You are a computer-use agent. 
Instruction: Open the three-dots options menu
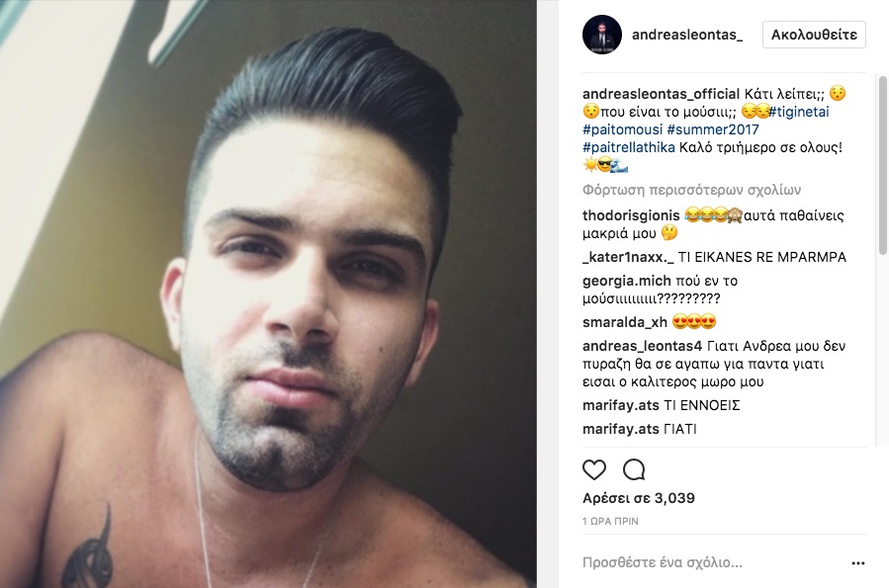click(x=858, y=563)
